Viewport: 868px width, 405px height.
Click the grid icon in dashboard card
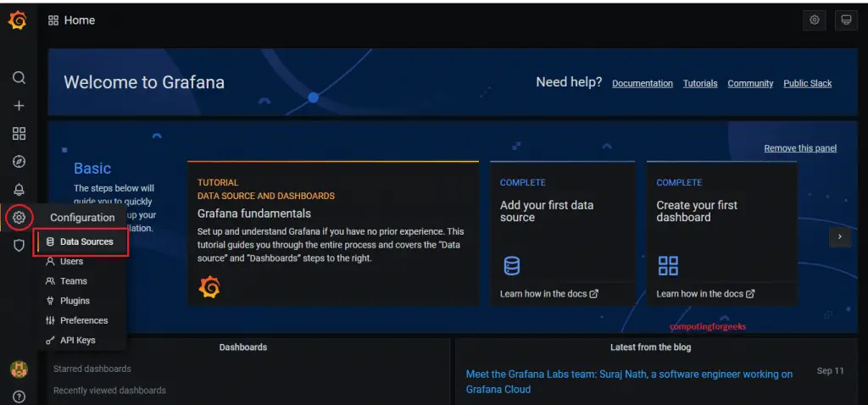(x=668, y=265)
